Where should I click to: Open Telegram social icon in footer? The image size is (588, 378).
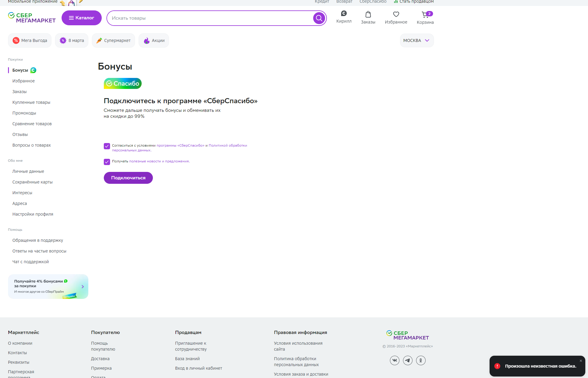[408, 360]
